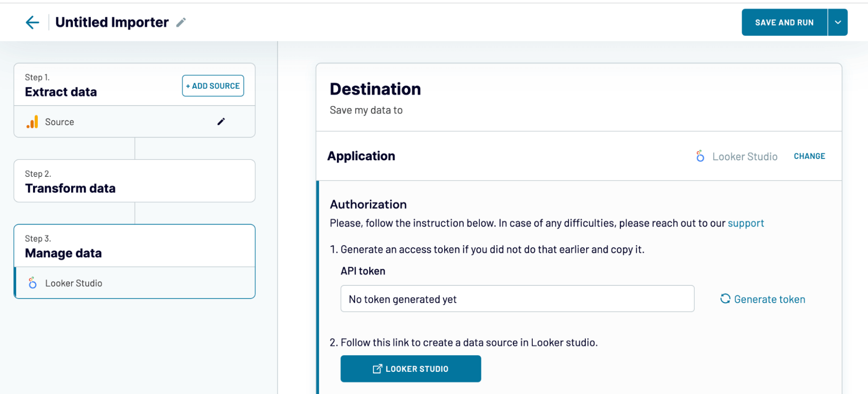Click the Add Source button

click(212, 86)
